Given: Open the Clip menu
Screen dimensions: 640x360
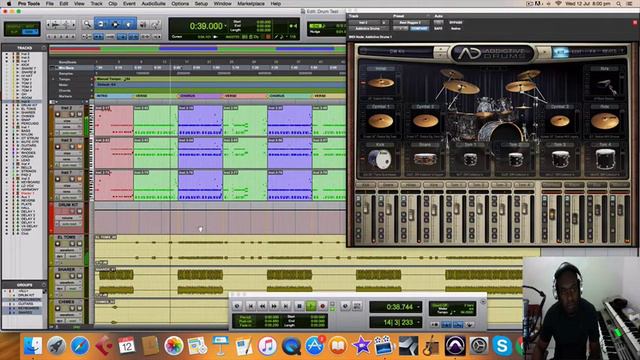Looking at the screenshot, I should click(113, 4).
